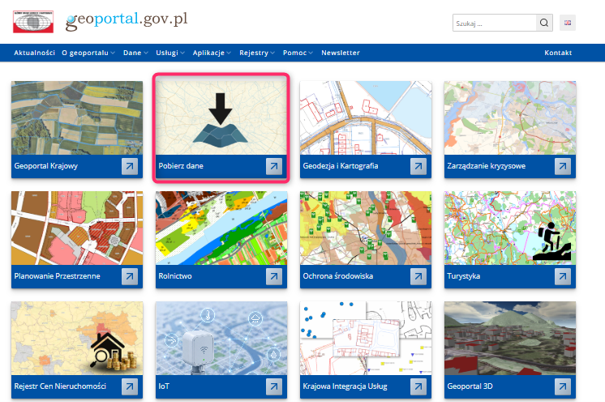Viewport: 605px width, 402px height.
Task: Open arrow icon on Geoportal 3D tile
Action: (563, 387)
